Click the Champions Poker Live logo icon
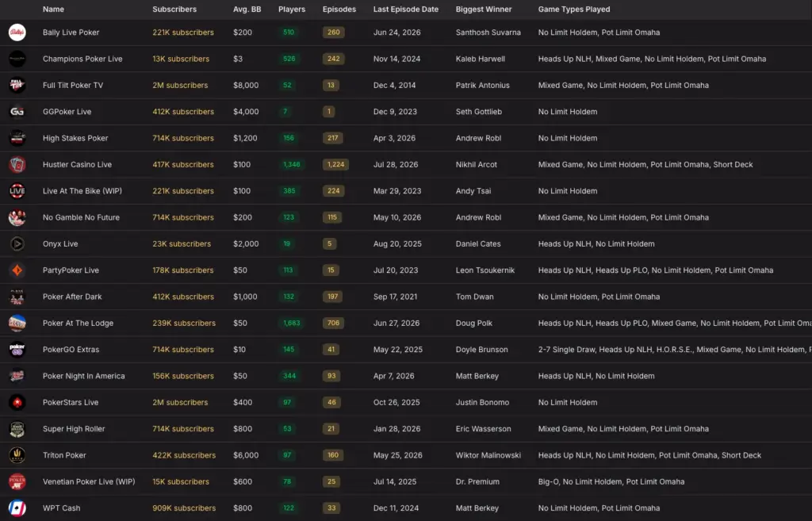 17,59
